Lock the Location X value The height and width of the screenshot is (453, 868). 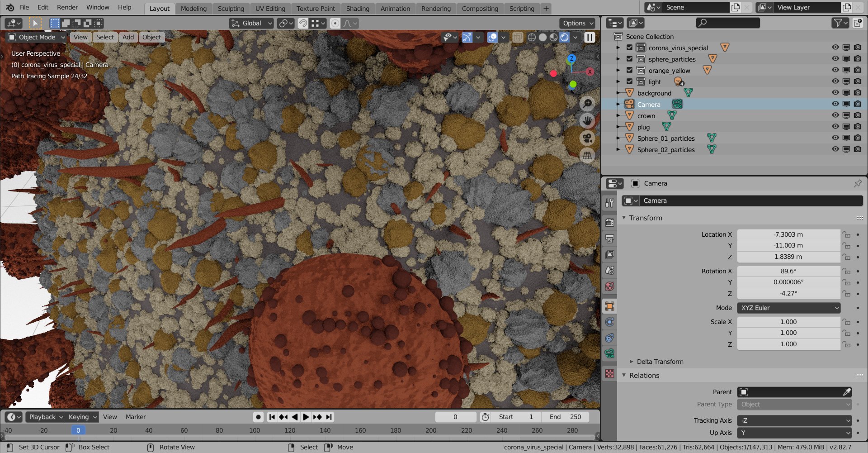click(x=846, y=234)
